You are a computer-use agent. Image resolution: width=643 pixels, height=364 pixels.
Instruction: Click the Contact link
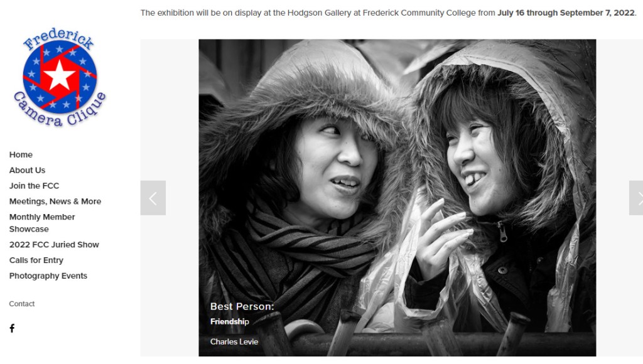coord(22,304)
